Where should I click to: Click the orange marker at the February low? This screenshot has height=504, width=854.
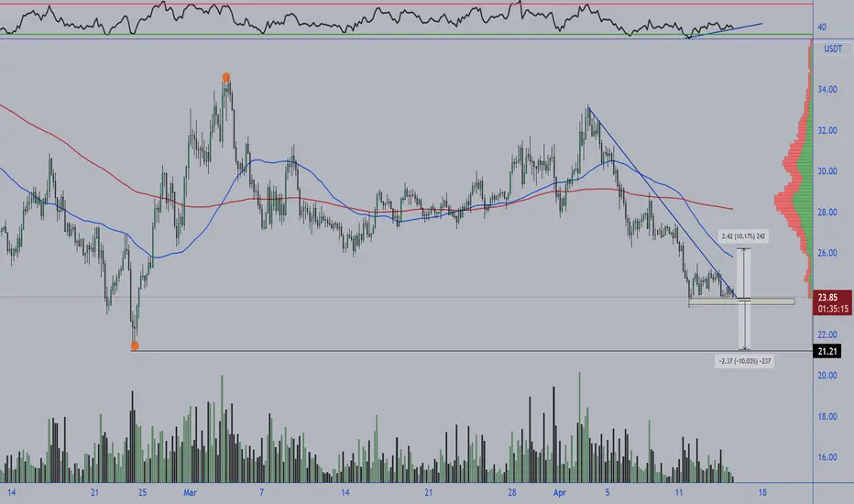135,345
